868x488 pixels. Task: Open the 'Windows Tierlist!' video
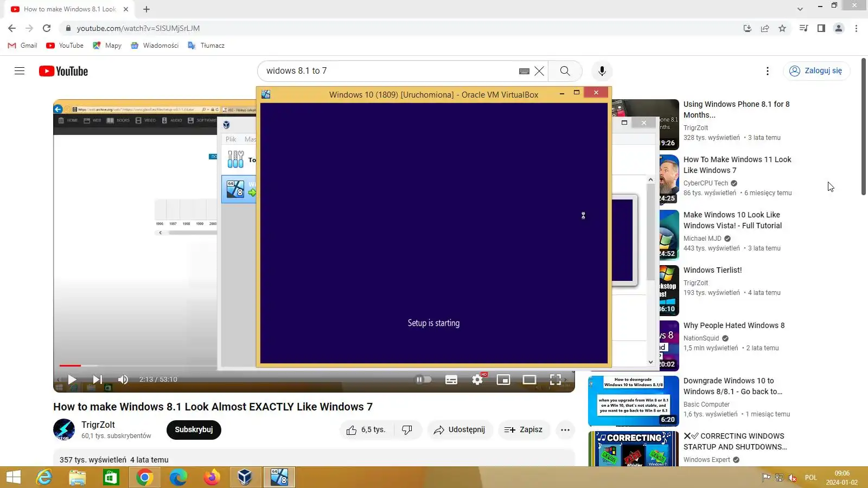(x=712, y=270)
